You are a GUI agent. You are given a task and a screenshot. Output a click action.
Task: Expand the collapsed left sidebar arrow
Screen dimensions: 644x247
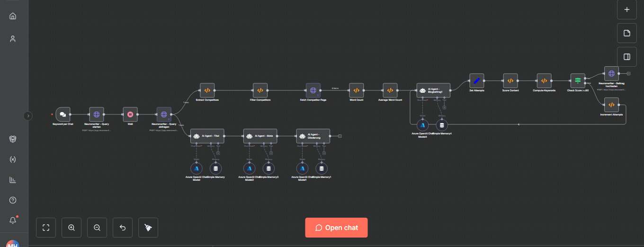(28, 115)
